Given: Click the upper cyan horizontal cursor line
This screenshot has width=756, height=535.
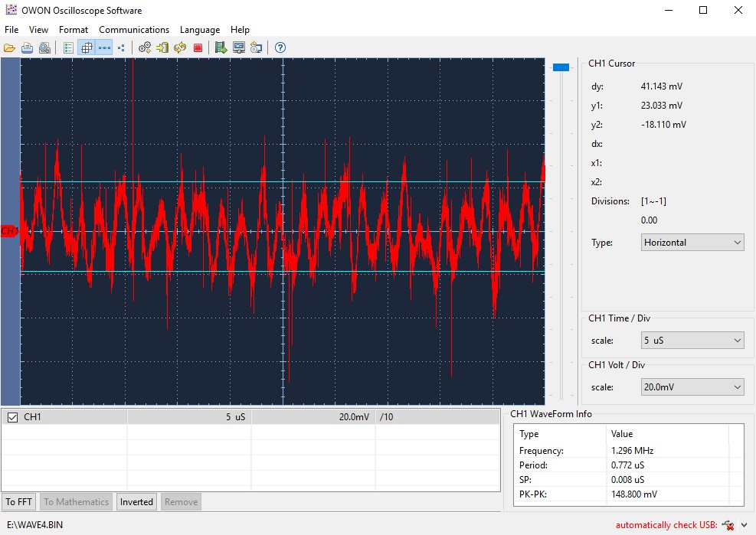Looking at the screenshot, I should coord(283,181).
